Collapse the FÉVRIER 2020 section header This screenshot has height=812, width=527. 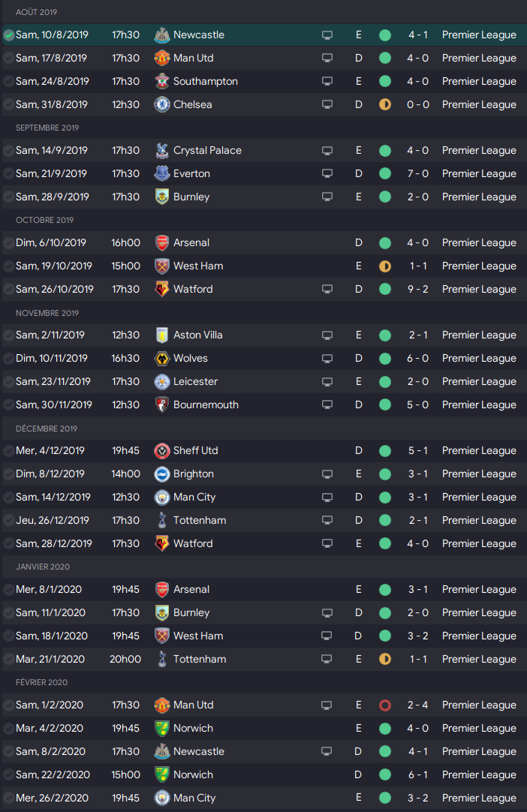pyautogui.click(x=41, y=682)
